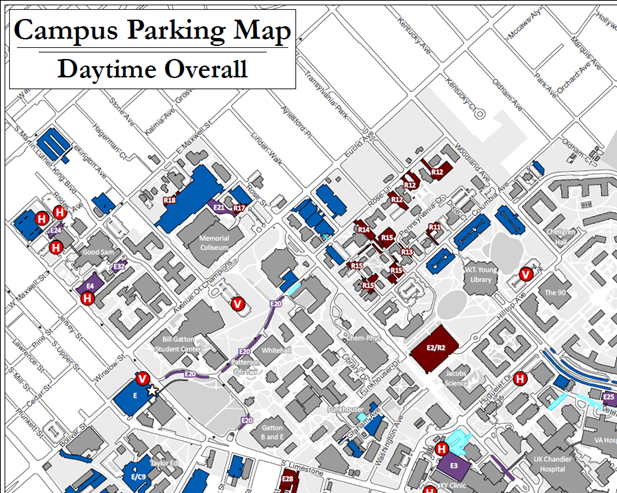Viewport: 617px width, 493px height.
Task: Click the Columbia Ave street label
Action: [490, 199]
